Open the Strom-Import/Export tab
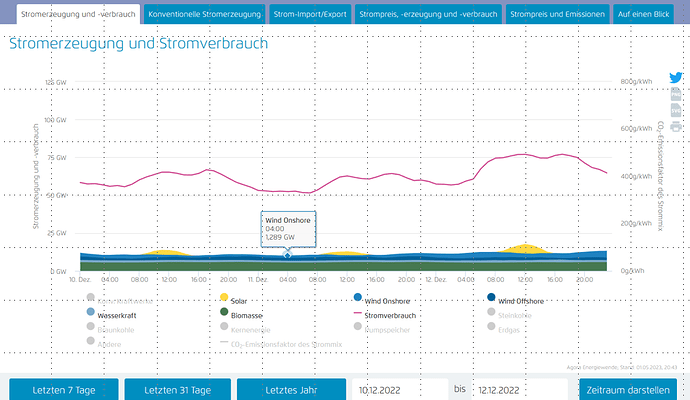The width and height of the screenshot is (690, 400). pyautogui.click(x=310, y=15)
